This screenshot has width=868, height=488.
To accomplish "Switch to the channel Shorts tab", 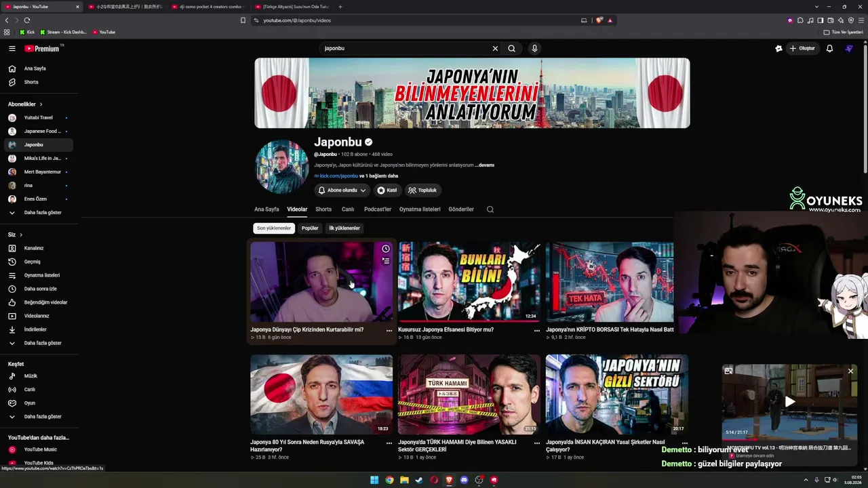I will 323,209.
